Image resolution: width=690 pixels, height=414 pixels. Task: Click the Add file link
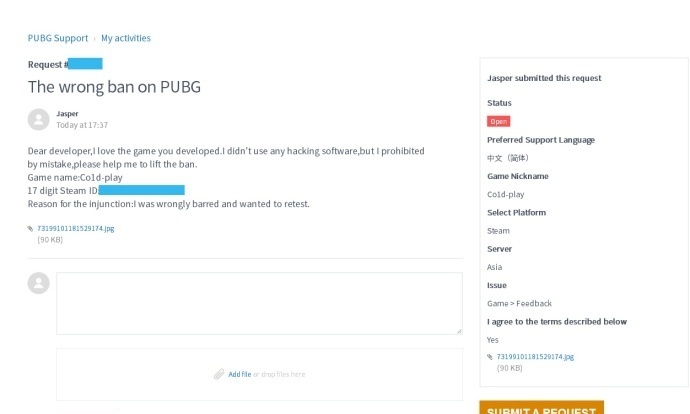(x=239, y=374)
